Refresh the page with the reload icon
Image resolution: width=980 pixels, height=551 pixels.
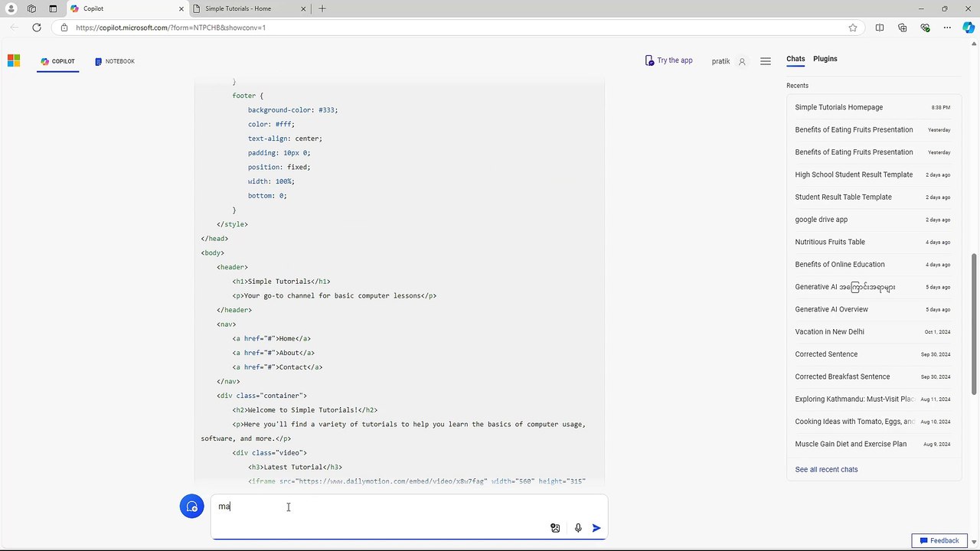[36, 28]
